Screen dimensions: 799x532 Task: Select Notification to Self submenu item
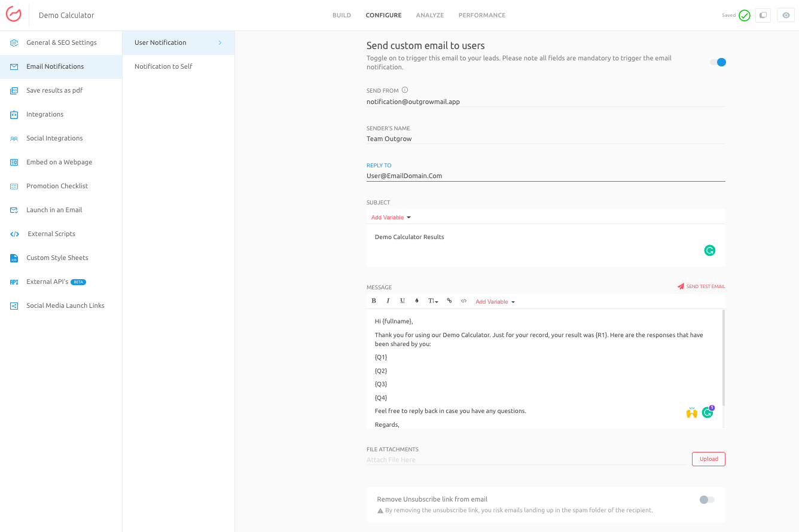(178, 67)
